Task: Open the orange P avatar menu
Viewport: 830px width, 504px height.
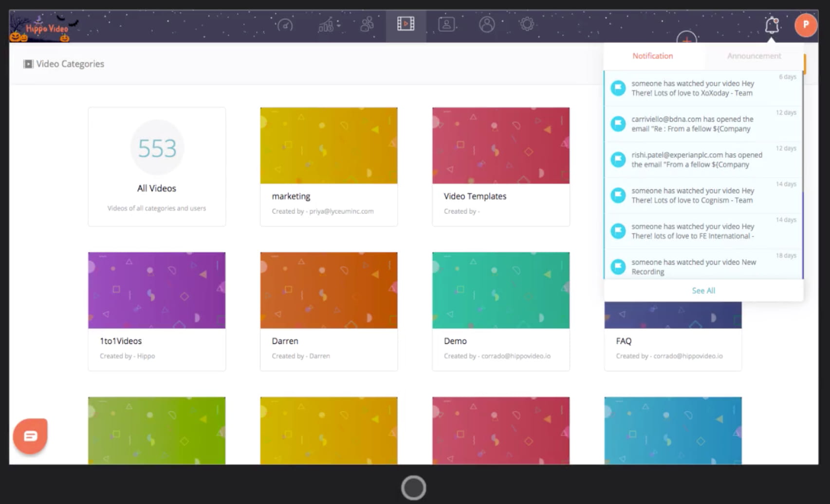Action: [x=806, y=25]
